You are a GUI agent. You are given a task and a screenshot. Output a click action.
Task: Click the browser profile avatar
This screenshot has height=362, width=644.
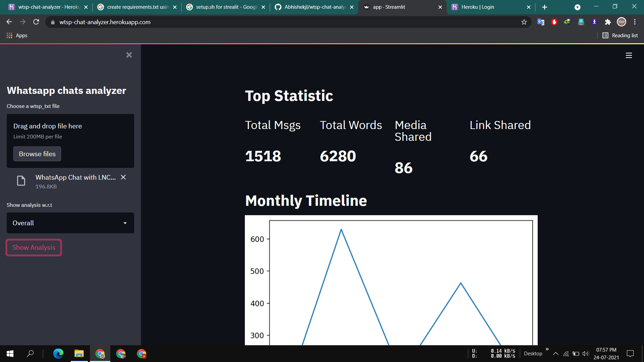[x=622, y=22]
